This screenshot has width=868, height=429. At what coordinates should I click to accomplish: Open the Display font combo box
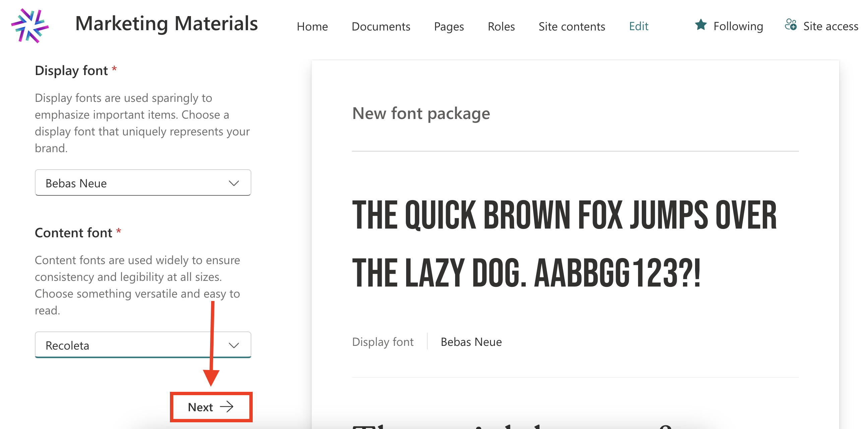tap(135, 183)
